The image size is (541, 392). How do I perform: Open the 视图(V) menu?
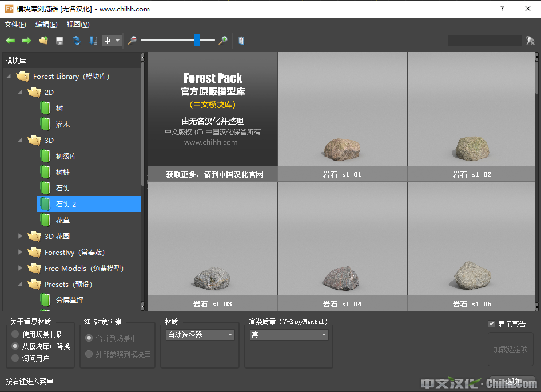point(78,25)
